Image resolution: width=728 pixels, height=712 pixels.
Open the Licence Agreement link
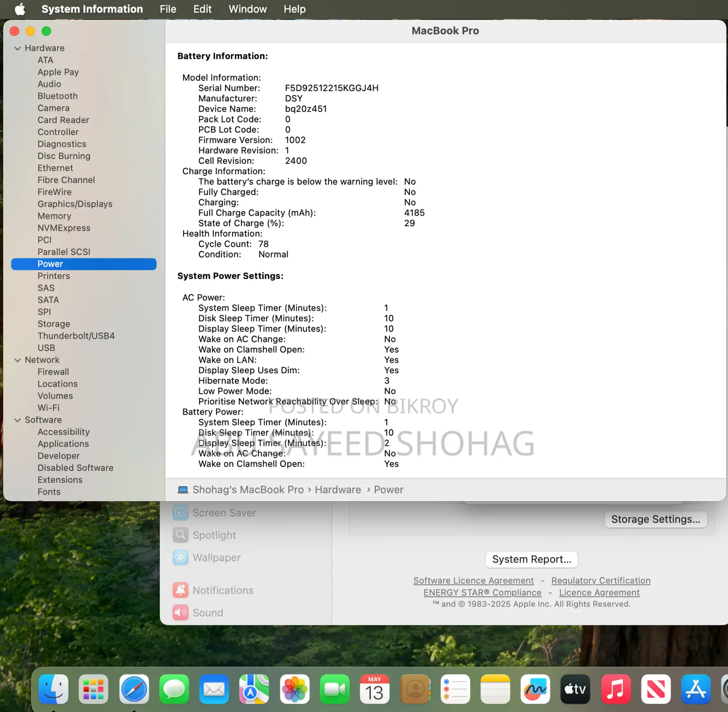[x=599, y=592]
